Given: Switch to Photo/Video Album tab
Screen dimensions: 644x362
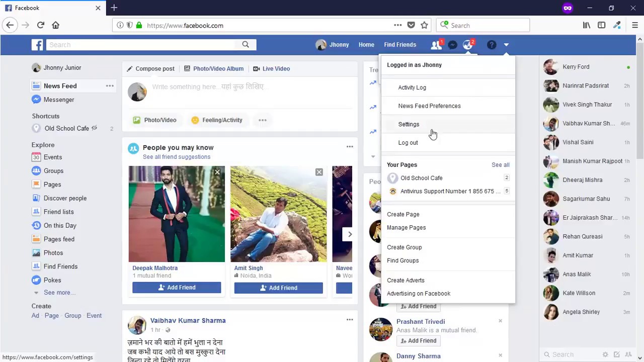Looking at the screenshot, I should pyautogui.click(x=213, y=69).
